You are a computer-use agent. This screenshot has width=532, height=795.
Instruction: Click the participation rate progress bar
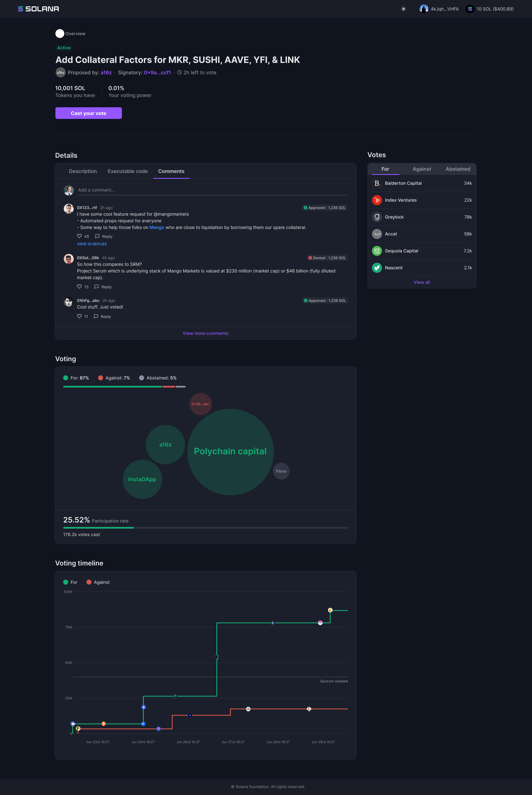(x=206, y=528)
